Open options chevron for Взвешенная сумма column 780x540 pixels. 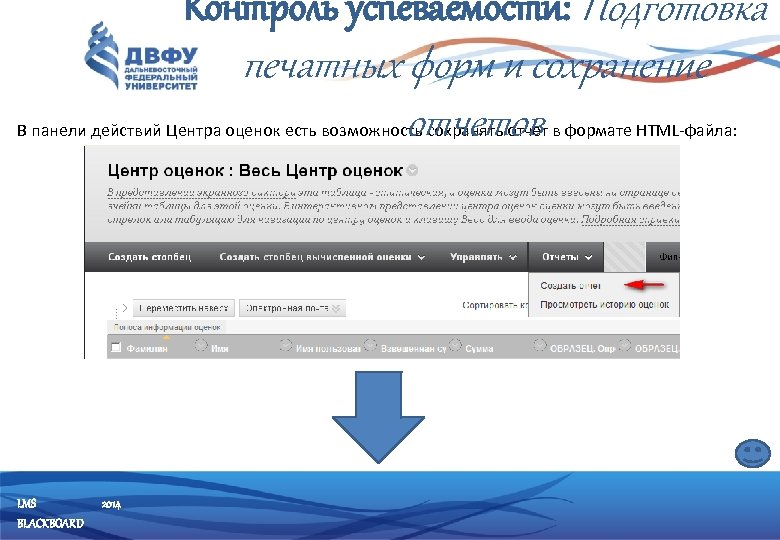tap(455, 344)
